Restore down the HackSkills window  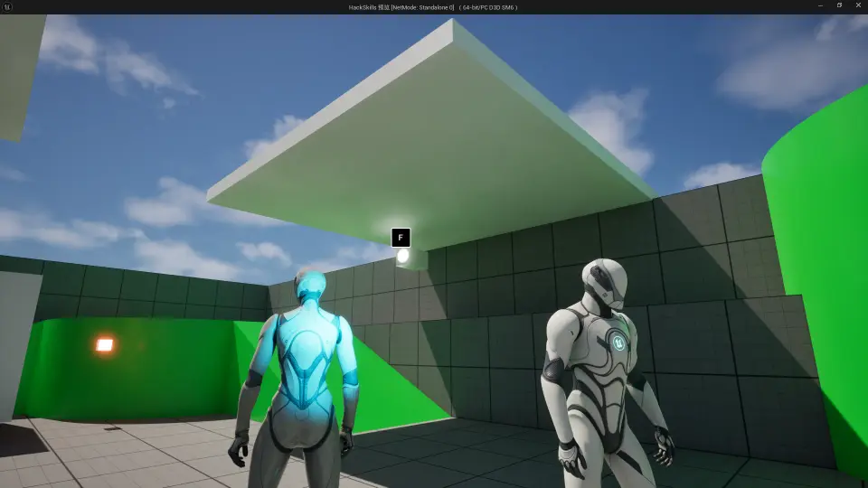[839, 5]
